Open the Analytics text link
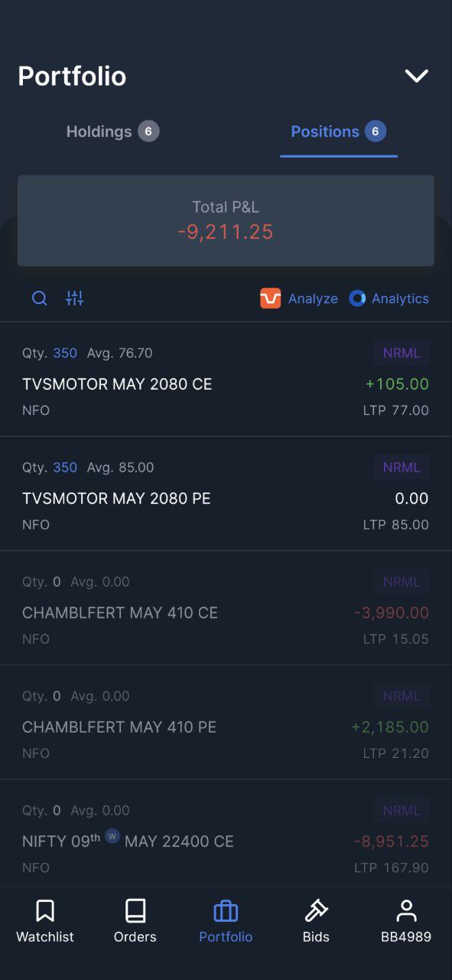Image resolution: width=452 pixels, height=980 pixels. coord(400,299)
